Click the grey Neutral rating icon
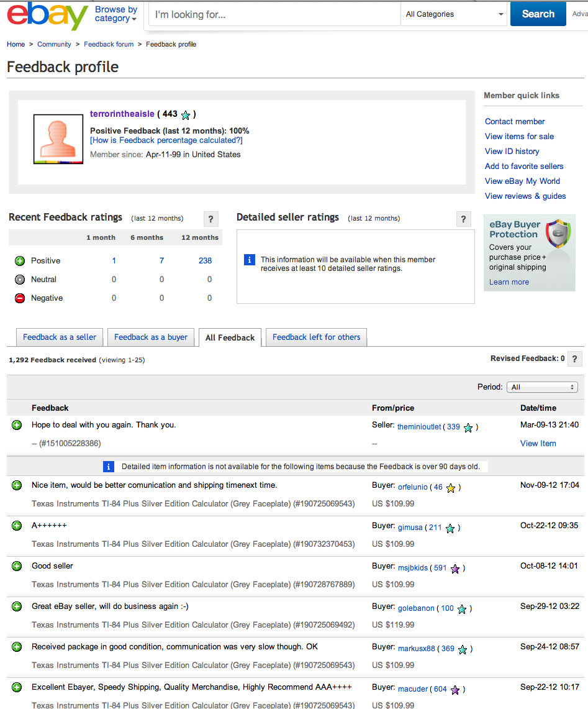The height and width of the screenshot is (709, 588). (20, 280)
